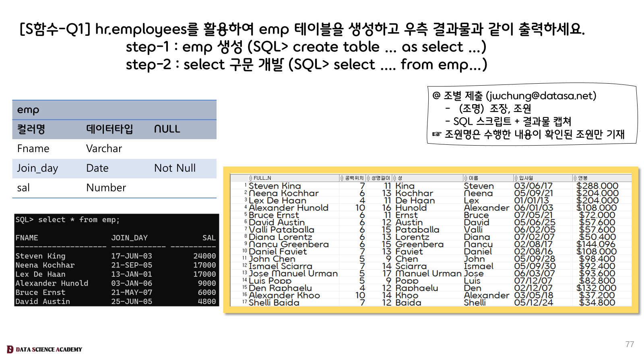Click 'John Chen' in the FULL_N column

click(x=272, y=259)
